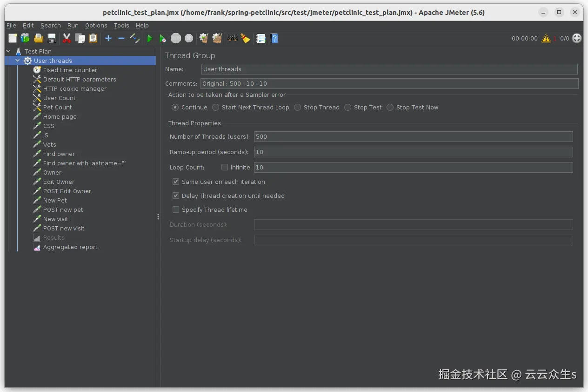This screenshot has height=392, width=588.
Task: Choose Start Next Thread Loop option
Action: [215, 107]
